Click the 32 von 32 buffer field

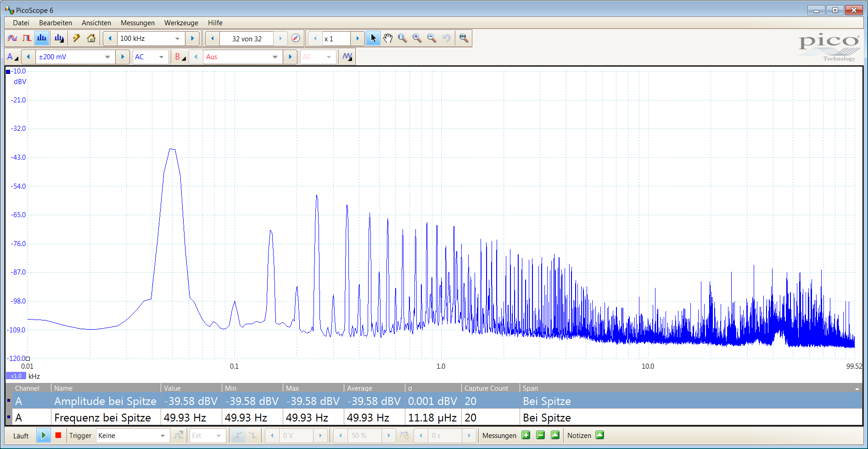pyautogui.click(x=247, y=39)
